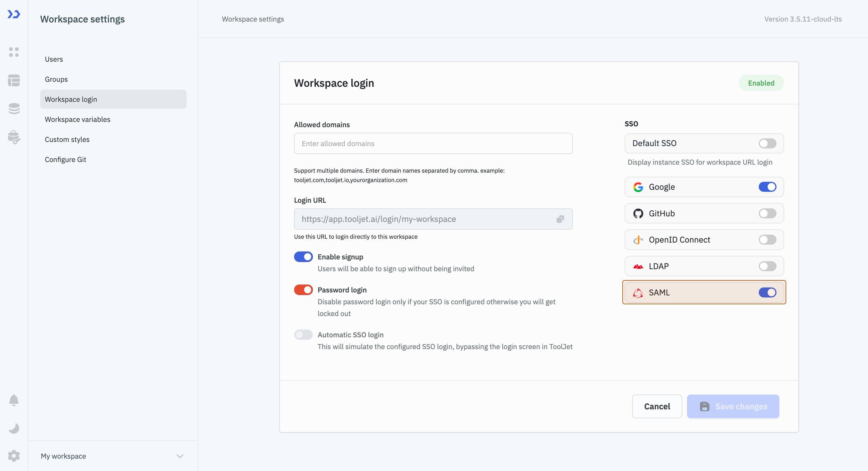Open the data sources stack icon
Image resolution: width=868 pixels, height=471 pixels.
(x=14, y=109)
